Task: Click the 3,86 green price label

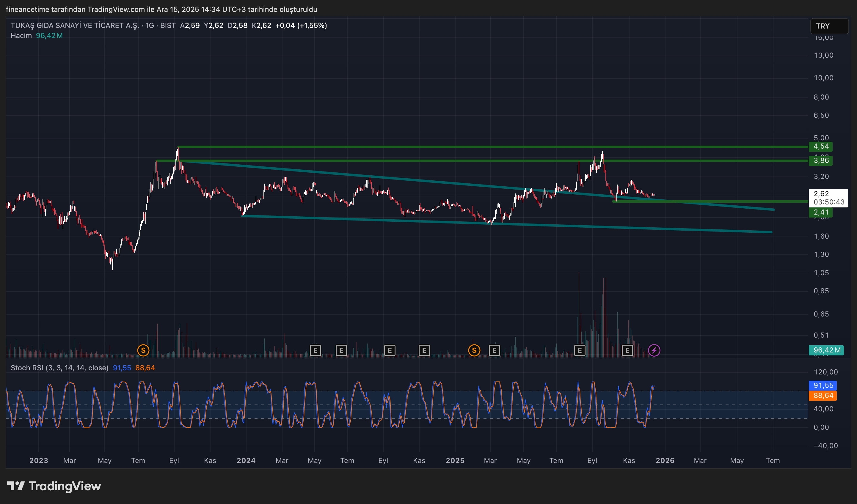Action: point(821,160)
